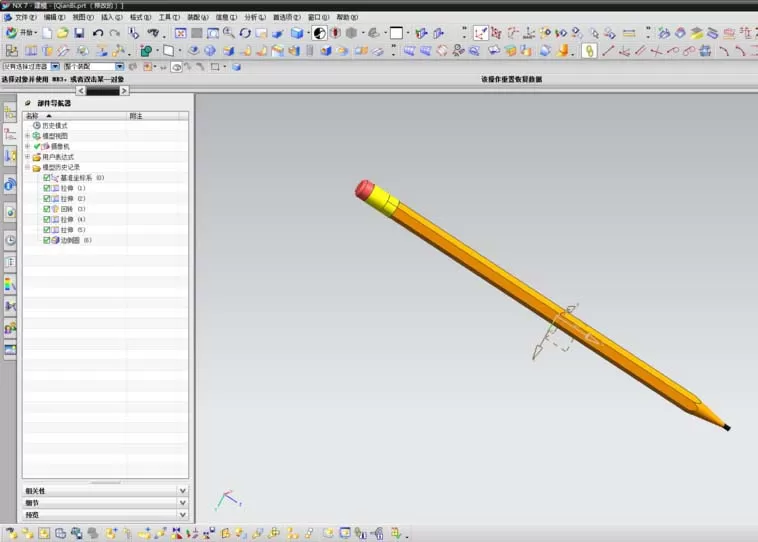Viewport: 758px width, 542px height.
Task: Select the Rotate view tool
Action: (x=245, y=33)
